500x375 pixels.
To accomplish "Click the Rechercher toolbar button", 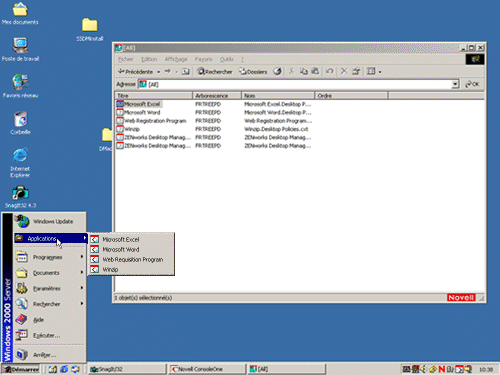I will pyautogui.click(x=215, y=71).
